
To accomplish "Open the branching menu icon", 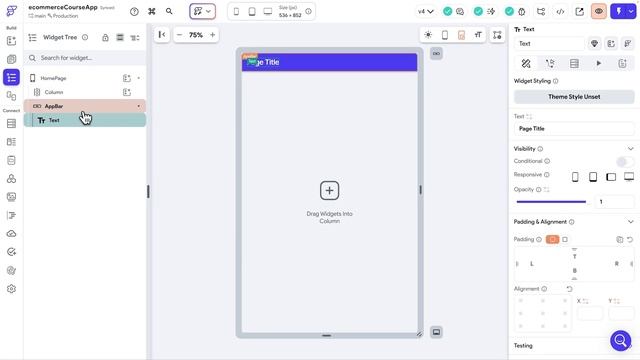I will coord(541,12).
